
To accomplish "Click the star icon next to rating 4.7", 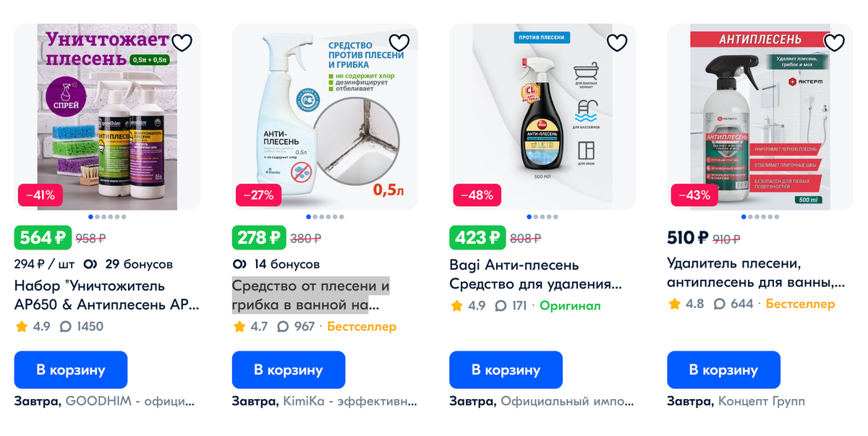I will tap(238, 326).
